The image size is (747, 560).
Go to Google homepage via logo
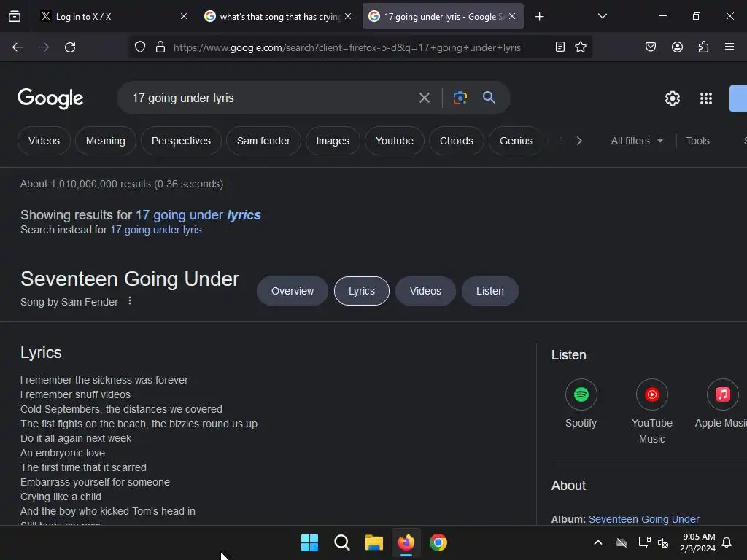pyautogui.click(x=50, y=98)
